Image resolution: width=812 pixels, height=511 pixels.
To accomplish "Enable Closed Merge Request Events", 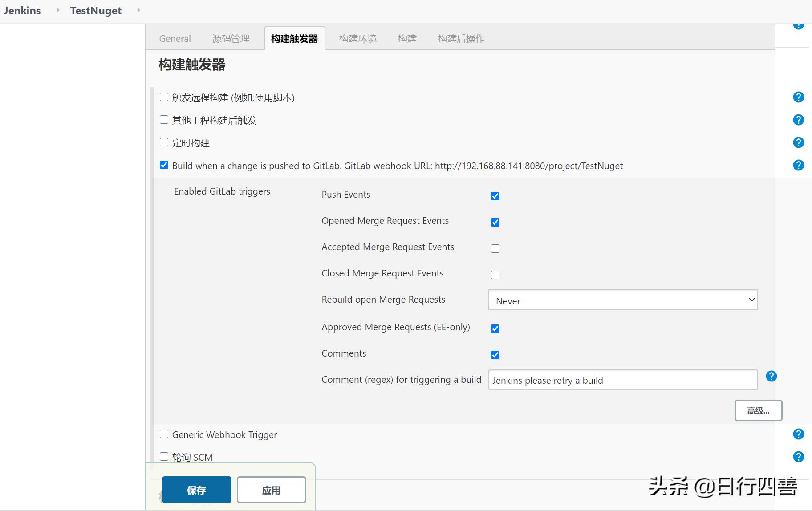I will [x=495, y=275].
